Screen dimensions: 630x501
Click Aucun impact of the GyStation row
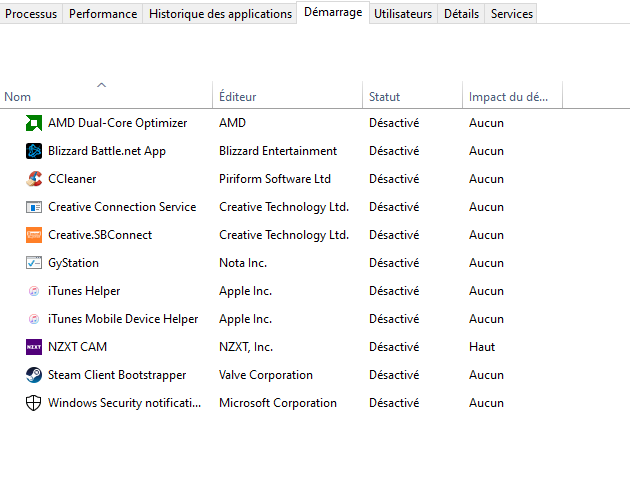pos(486,263)
